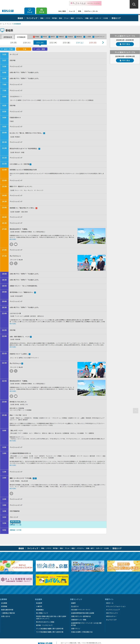The image size is (140, 644).
Task: Expand 続きを読む for 0:00 【推しの子】
Action: click(x=13, y=440)
